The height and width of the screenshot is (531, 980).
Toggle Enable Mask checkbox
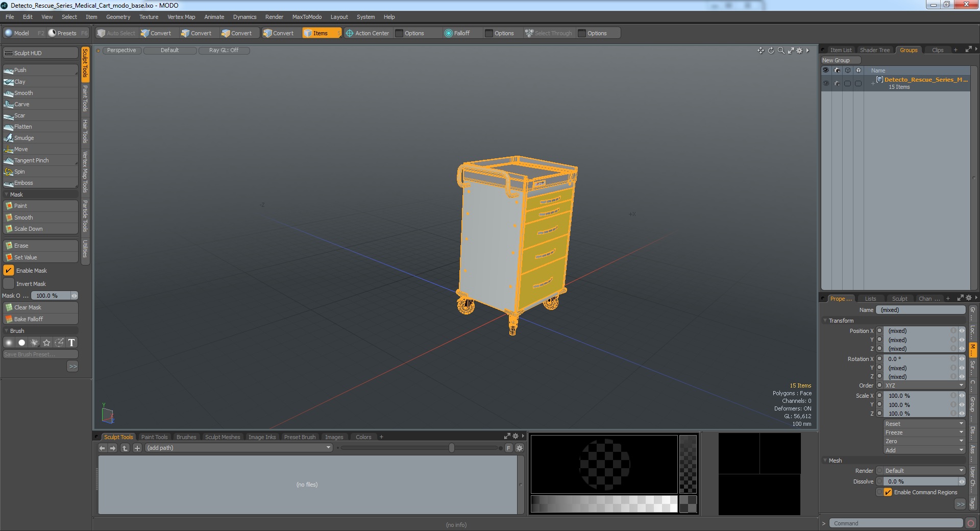pos(9,271)
